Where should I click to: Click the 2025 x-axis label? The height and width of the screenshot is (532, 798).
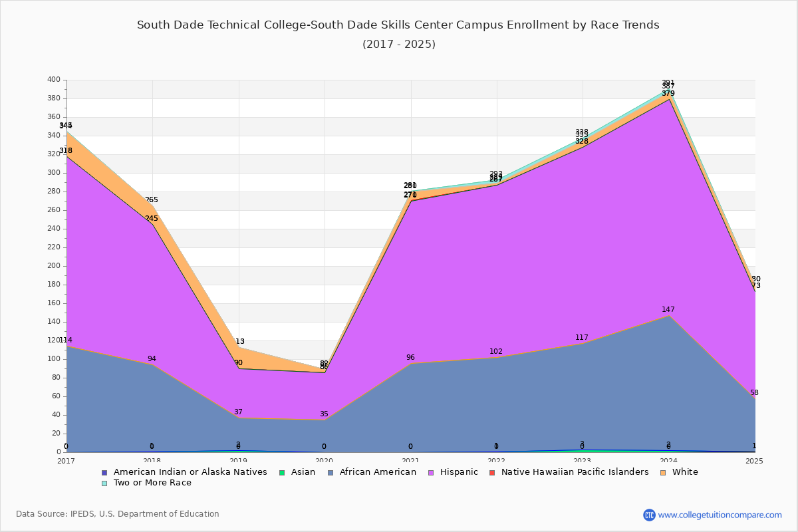click(x=755, y=460)
